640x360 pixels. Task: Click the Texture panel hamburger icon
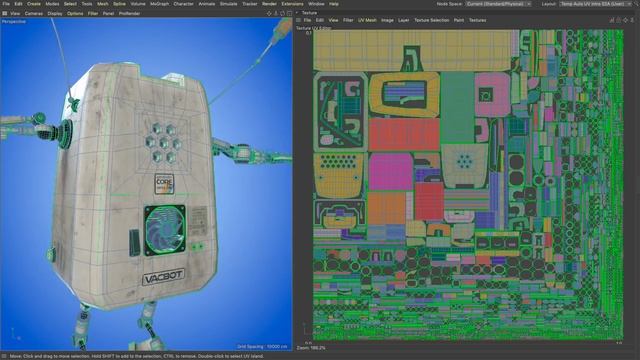coord(299,20)
